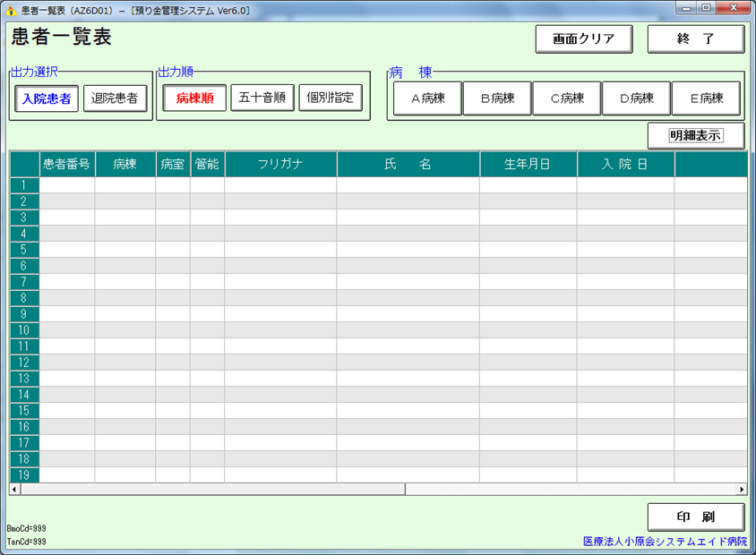
Task: Click the 患者番号 column header
Action: click(x=67, y=165)
